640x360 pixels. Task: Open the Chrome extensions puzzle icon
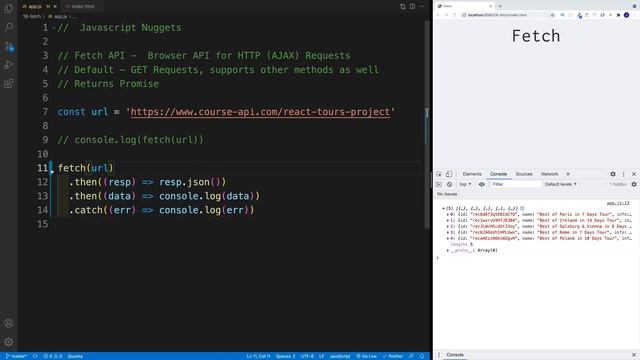(618, 15)
